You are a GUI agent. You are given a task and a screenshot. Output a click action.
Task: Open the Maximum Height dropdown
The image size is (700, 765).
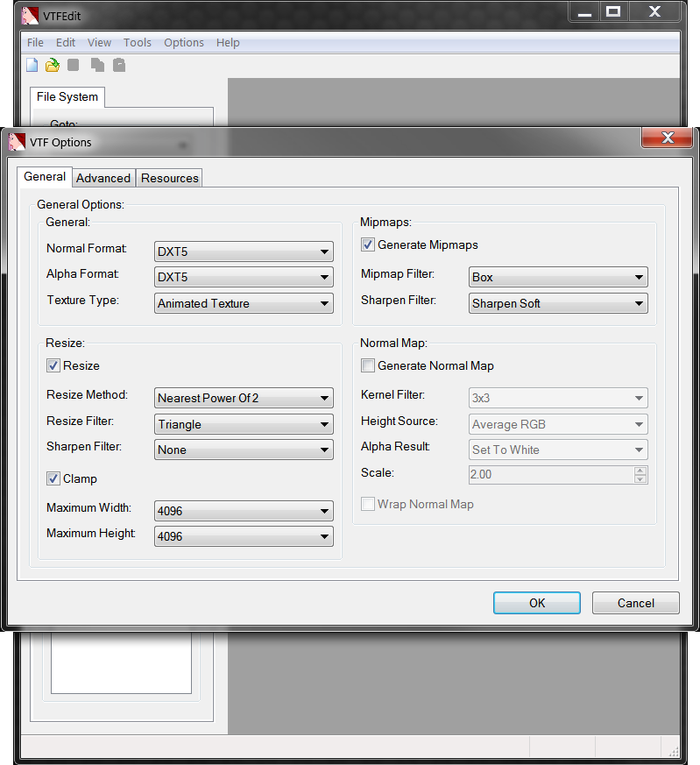[244, 536]
